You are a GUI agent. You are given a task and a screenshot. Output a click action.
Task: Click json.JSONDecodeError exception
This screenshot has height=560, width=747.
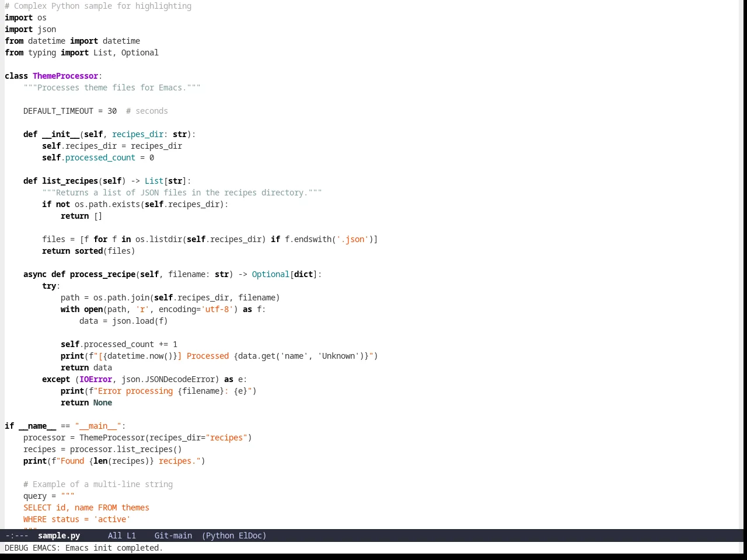tap(168, 379)
